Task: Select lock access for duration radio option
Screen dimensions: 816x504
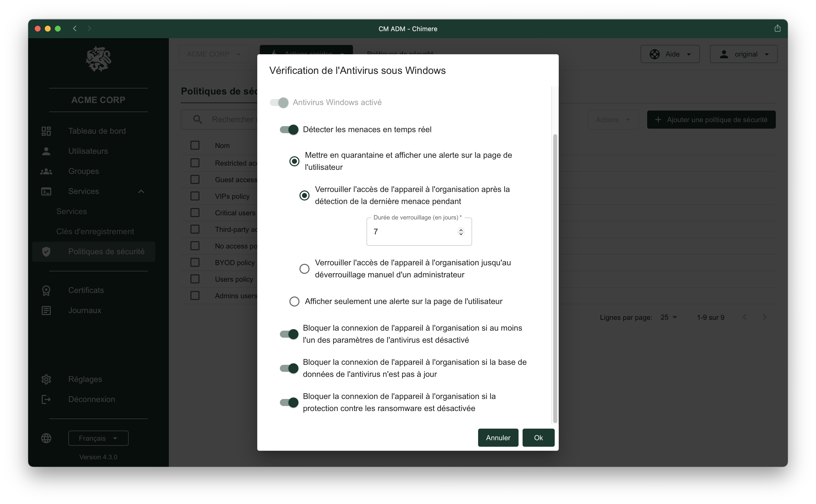Action: click(x=304, y=195)
